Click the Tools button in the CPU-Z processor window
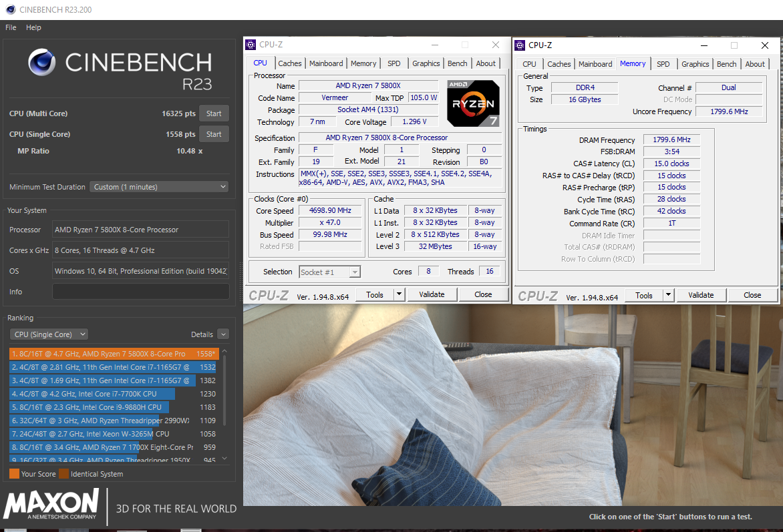Viewport: 783px width, 532px height. 375,294
